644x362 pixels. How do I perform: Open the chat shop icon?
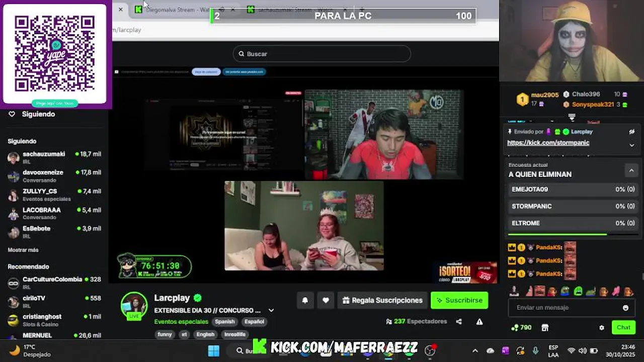click(x=545, y=327)
